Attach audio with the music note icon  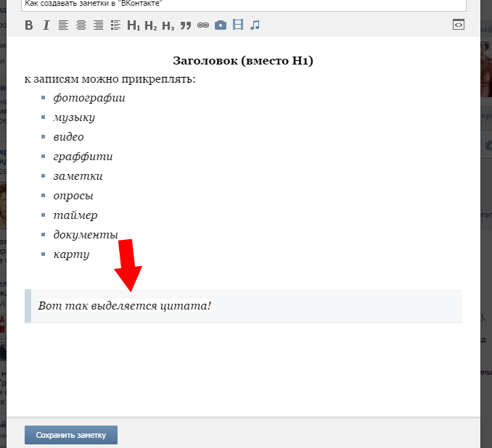point(255,25)
